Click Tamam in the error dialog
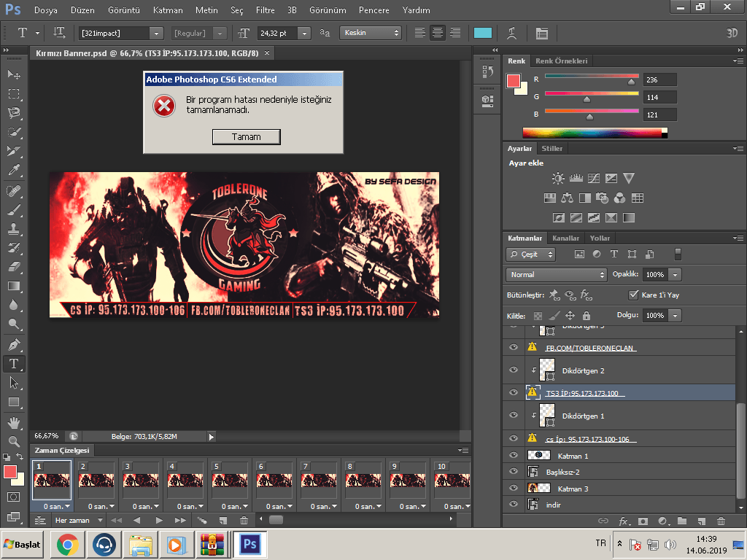Viewport: 747px width, 560px height. (x=247, y=136)
